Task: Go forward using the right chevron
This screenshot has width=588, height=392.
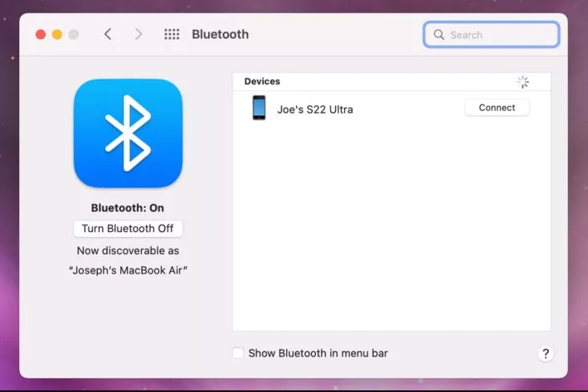Action: pos(138,34)
